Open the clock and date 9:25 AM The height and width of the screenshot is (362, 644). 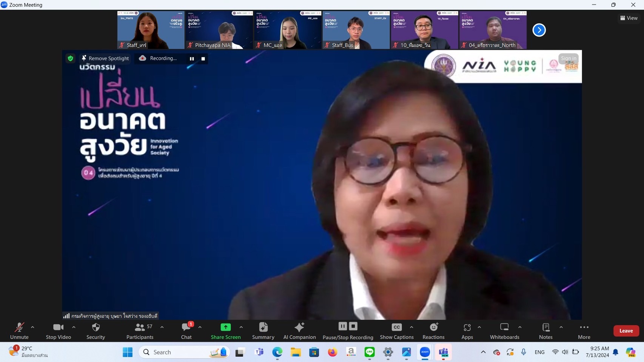click(x=597, y=352)
